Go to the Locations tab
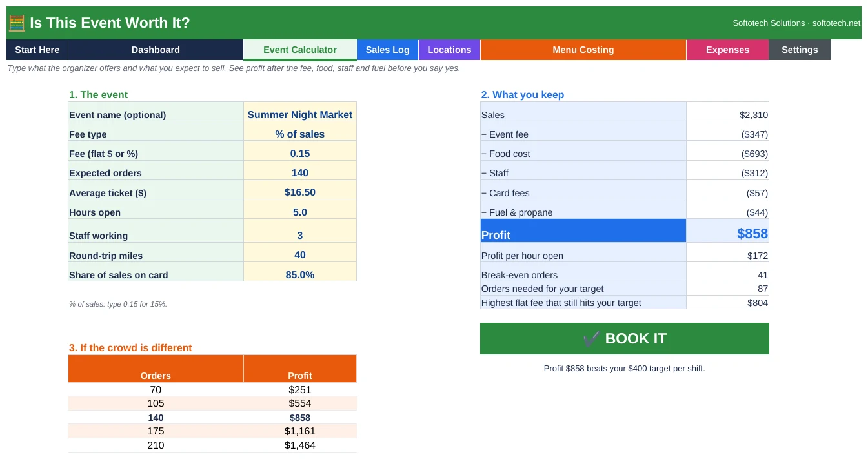868x459 pixels. tap(449, 50)
